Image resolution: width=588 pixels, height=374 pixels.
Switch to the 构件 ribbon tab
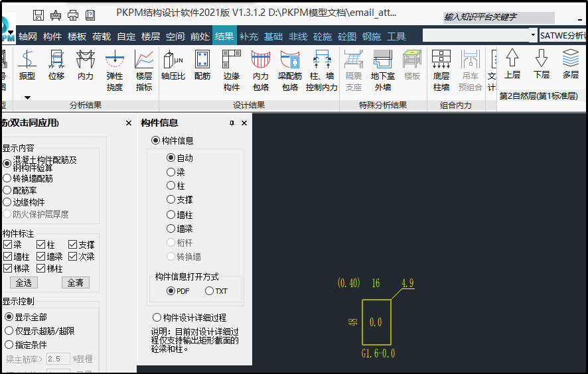pos(52,36)
